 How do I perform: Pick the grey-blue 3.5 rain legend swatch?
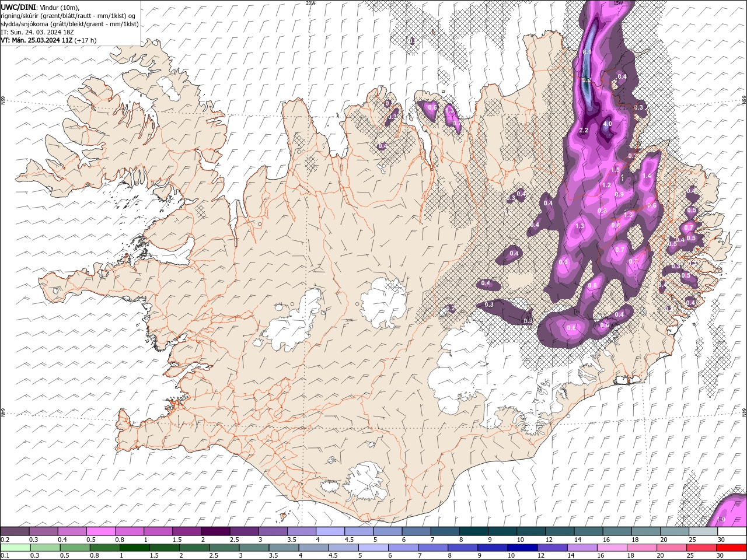coord(284,548)
